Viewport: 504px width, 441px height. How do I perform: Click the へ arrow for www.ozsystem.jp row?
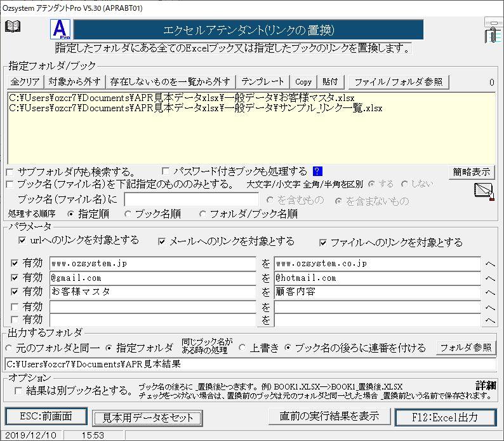(490, 264)
